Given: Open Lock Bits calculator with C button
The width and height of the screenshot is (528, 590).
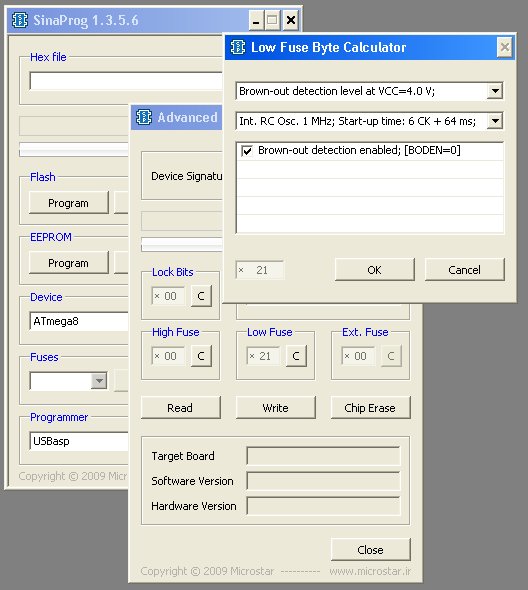Looking at the screenshot, I should click(x=201, y=296).
